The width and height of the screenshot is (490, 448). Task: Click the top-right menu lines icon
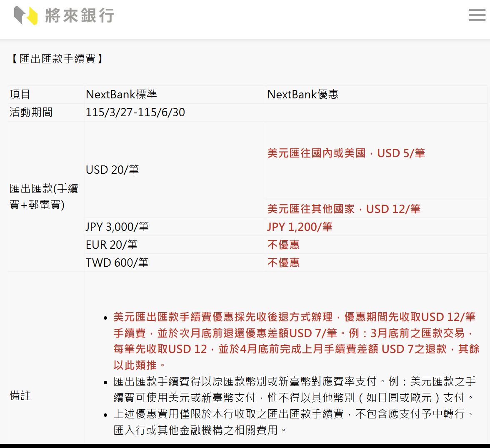pyautogui.click(x=477, y=15)
